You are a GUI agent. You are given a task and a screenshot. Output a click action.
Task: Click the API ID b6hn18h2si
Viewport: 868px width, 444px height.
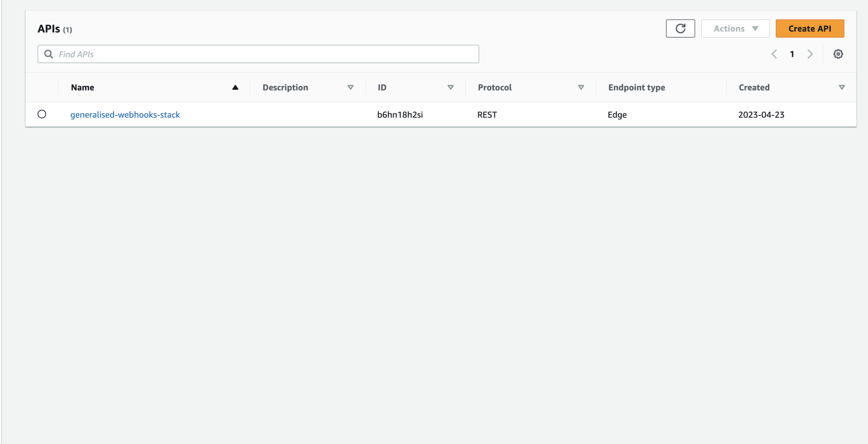tap(400, 115)
